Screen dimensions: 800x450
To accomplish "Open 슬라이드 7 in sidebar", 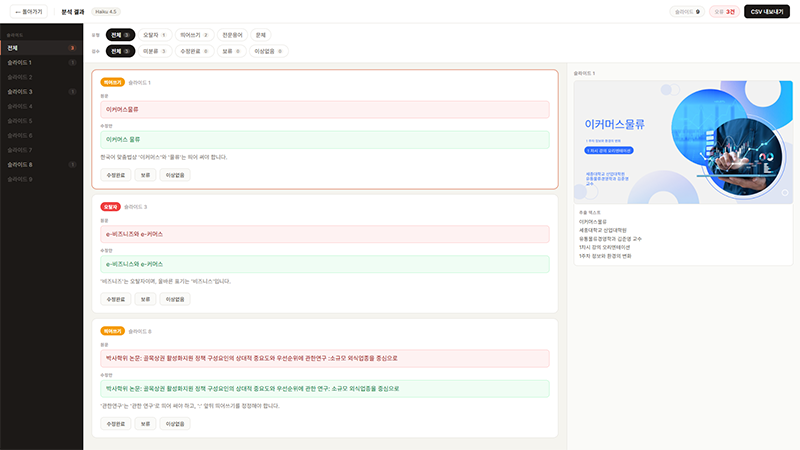I will coord(41,150).
